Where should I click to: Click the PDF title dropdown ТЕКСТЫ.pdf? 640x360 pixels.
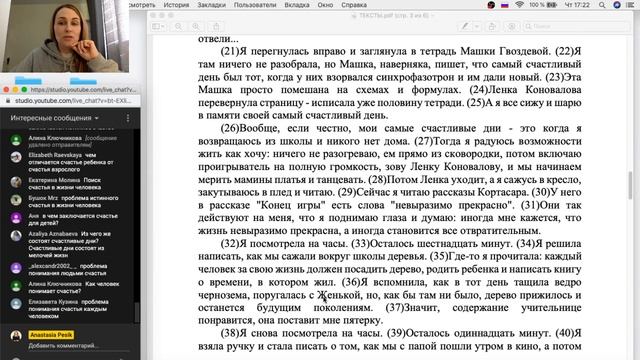tap(393, 16)
